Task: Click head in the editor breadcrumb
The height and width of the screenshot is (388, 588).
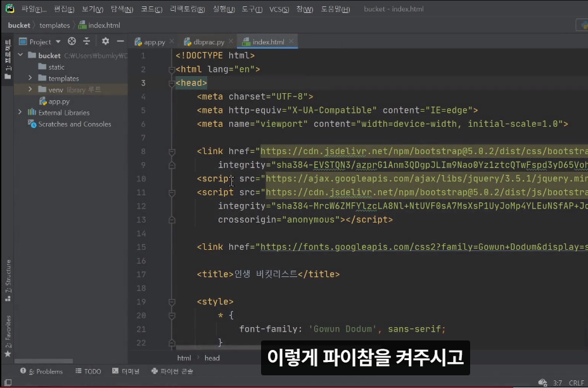Action: [212, 358]
